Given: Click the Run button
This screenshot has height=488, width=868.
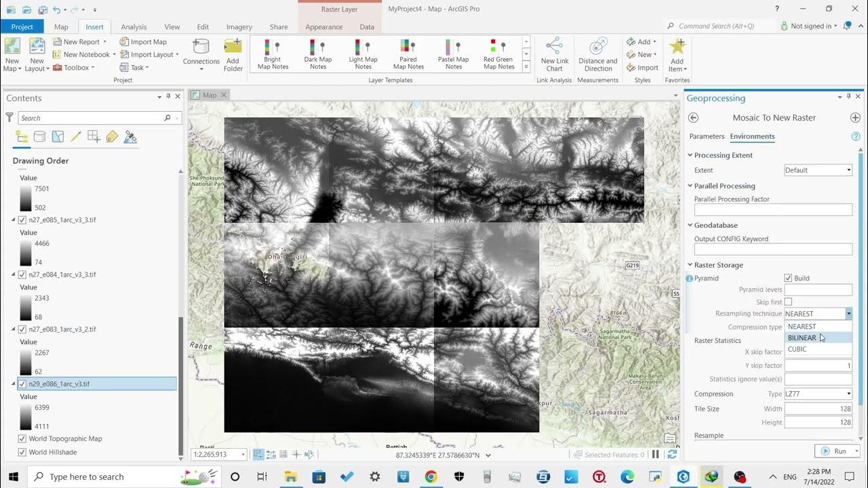Looking at the screenshot, I should point(833,451).
